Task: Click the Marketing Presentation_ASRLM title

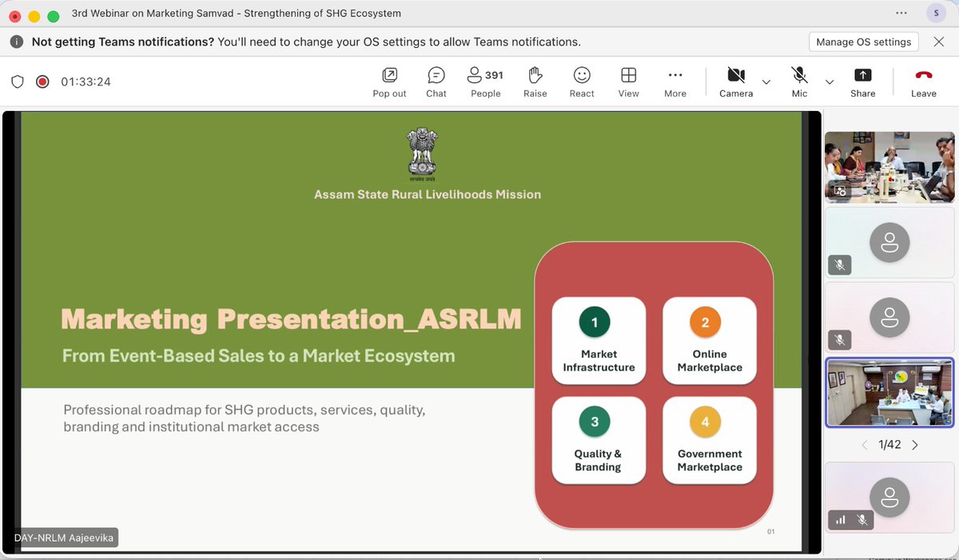Action: pyautogui.click(x=291, y=320)
